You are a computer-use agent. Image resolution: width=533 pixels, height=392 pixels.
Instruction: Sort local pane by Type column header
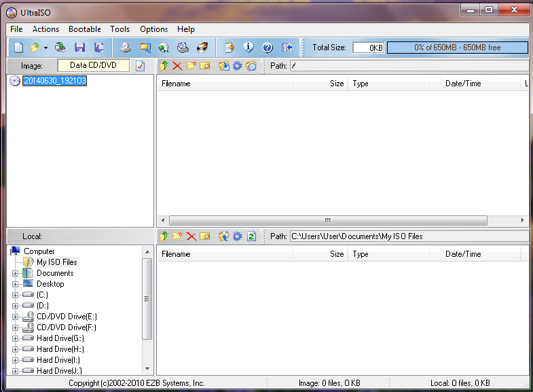388,254
